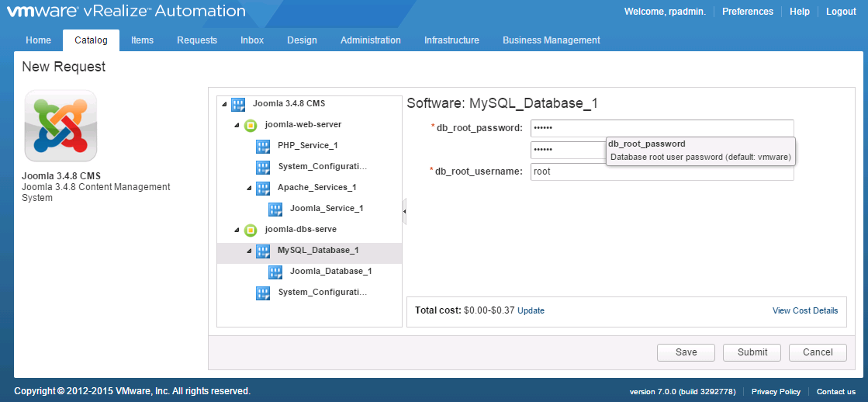Click the VMware vRealize Automation logo
Image resolution: width=868 pixels, height=402 pixels.
[x=126, y=11]
